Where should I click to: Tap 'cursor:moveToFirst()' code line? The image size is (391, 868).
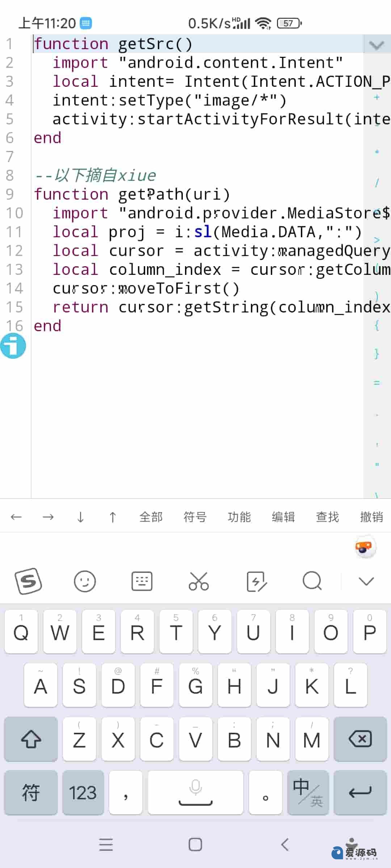click(146, 288)
